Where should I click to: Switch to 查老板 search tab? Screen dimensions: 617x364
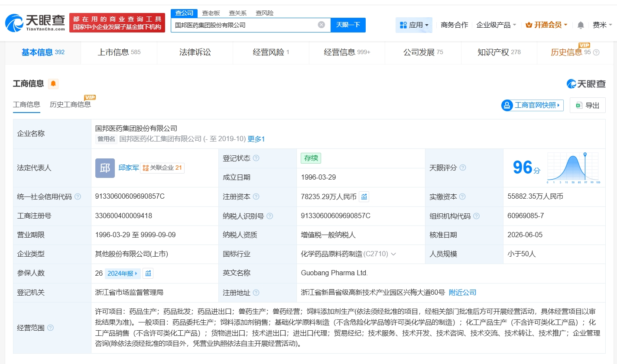pos(211,13)
